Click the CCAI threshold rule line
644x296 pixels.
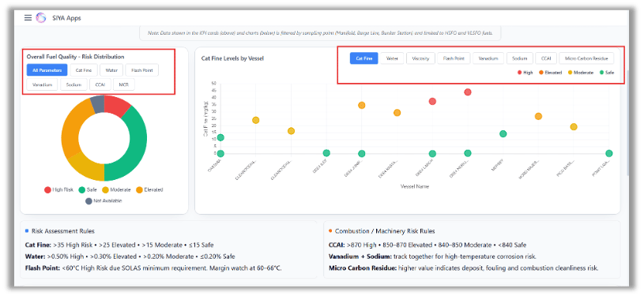click(427, 245)
